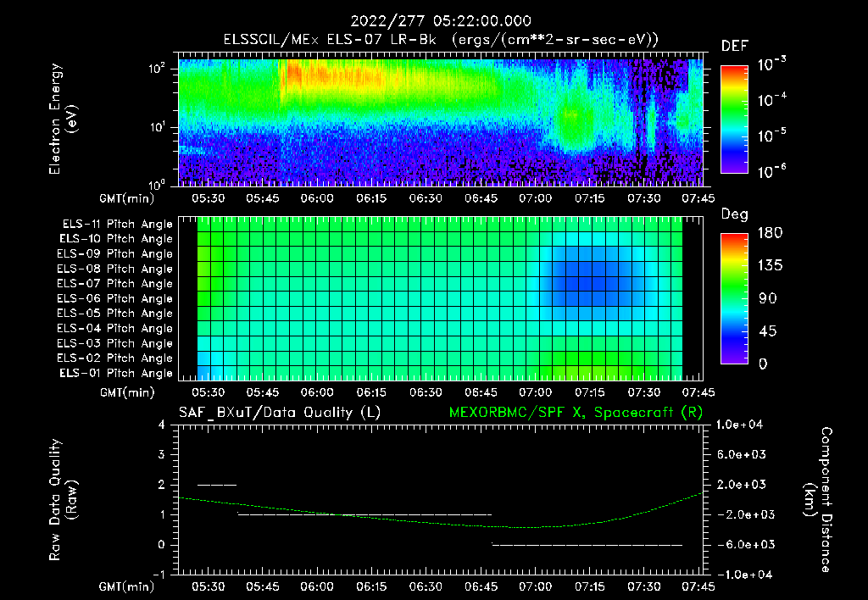The height and width of the screenshot is (600, 868).
Task: Click the ELS-04 Pitch Angle row label
Action: point(115,328)
